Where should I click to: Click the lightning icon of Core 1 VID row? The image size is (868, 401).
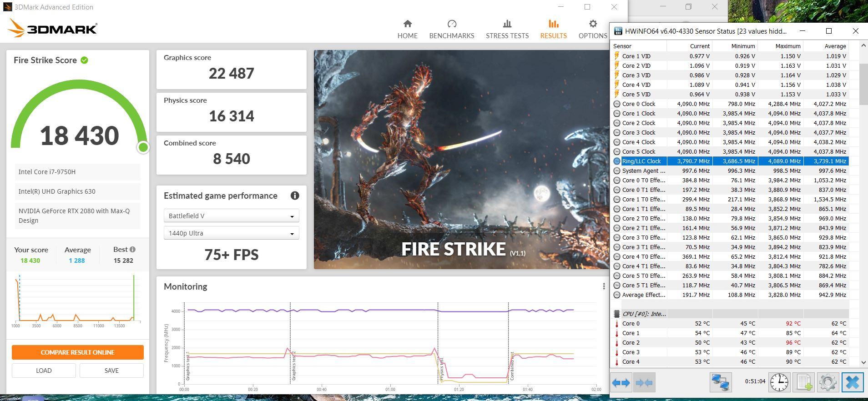pyautogui.click(x=617, y=56)
